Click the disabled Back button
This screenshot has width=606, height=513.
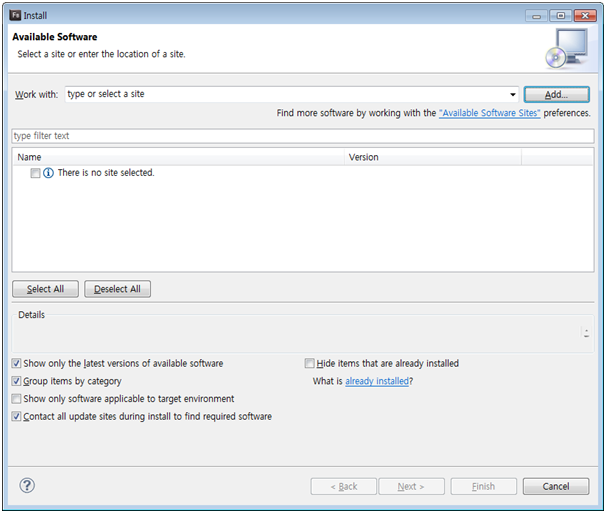click(344, 486)
